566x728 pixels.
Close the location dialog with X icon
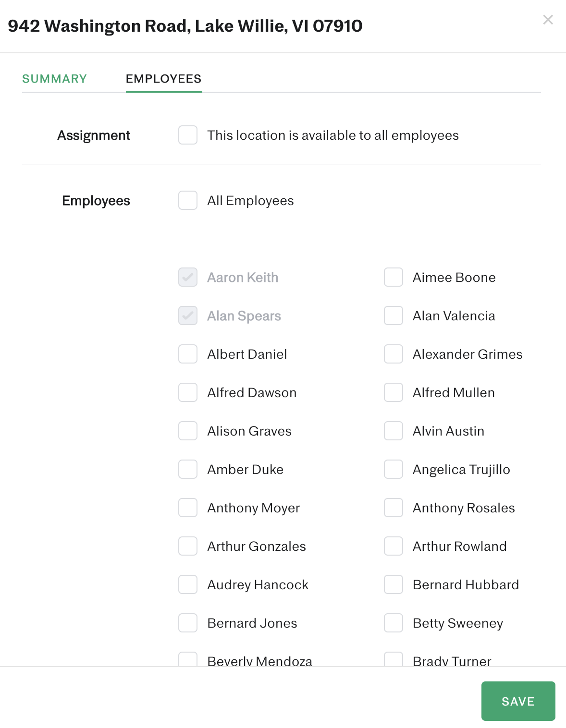pos(548,20)
